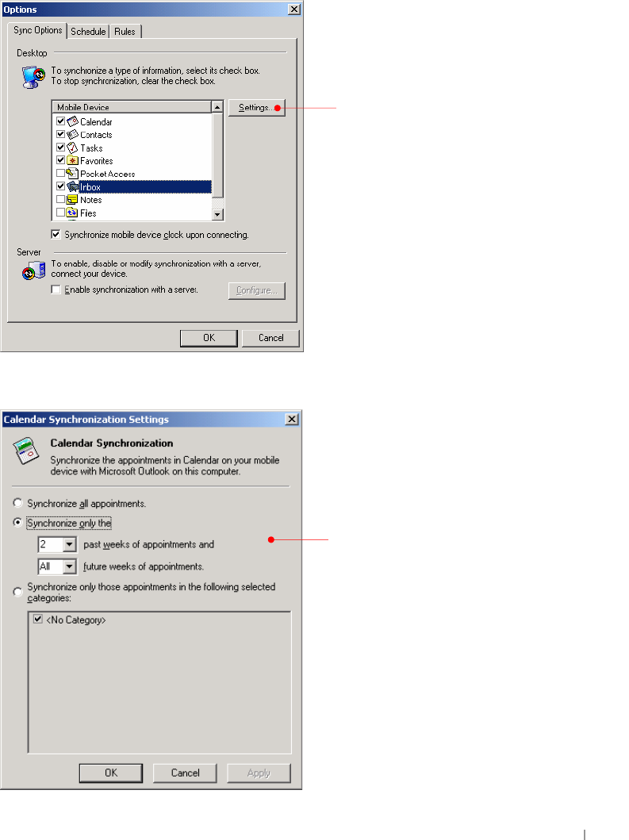Enable synchronization with a server checkbox
Viewport: 629px width, 840px height.
tap(56, 290)
